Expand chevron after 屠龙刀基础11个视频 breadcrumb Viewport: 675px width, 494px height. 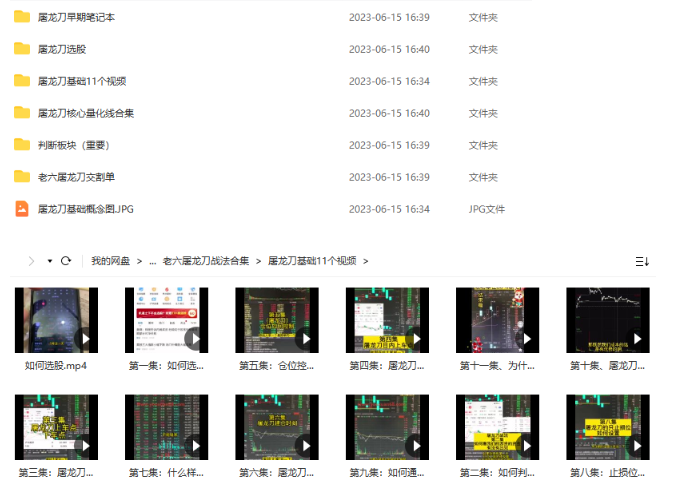pyautogui.click(x=366, y=261)
